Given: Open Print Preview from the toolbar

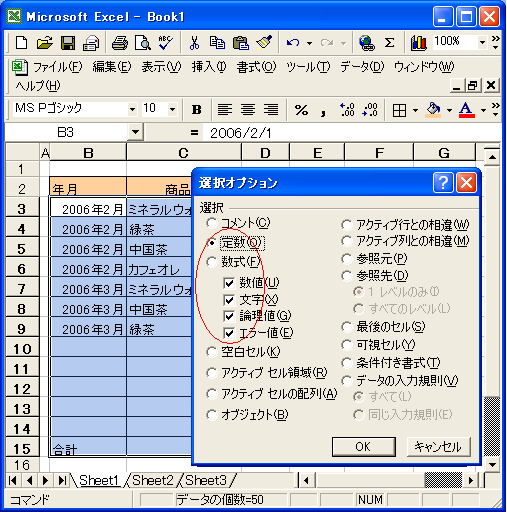Looking at the screenshot, I should pos(120,43).
